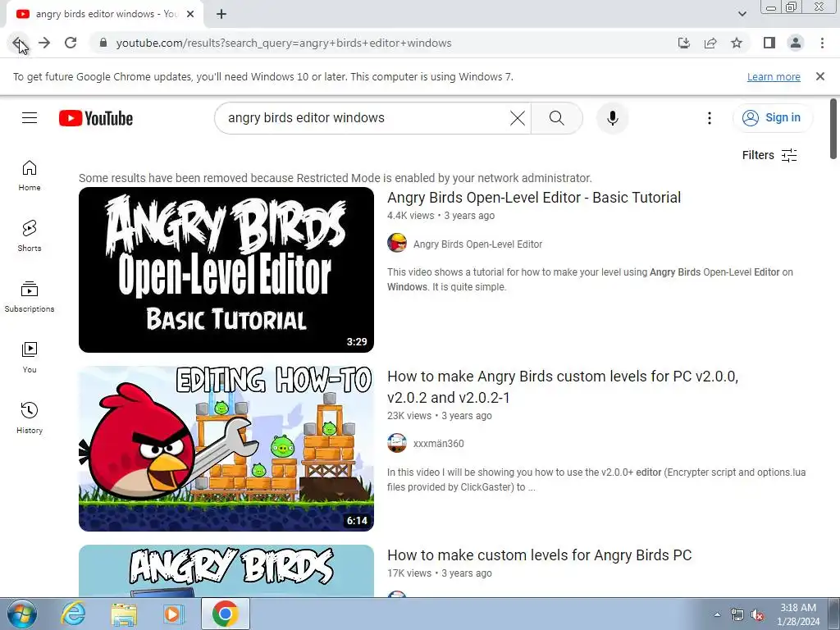This screenshot has width=840, height=630.
Task: Click the URL in the address bar
Action: coord(284,43)
